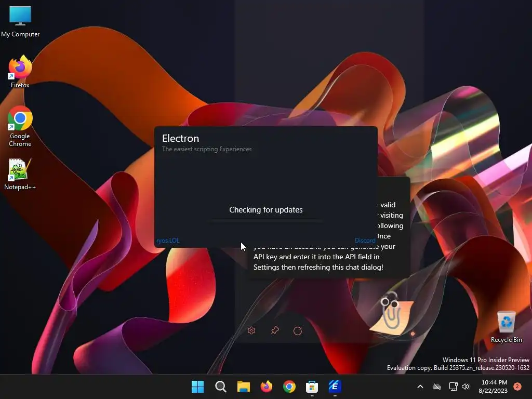The height and width of the screenshot is (399, 532).
Task: Click the Electron title text
Action: point(180,138)
